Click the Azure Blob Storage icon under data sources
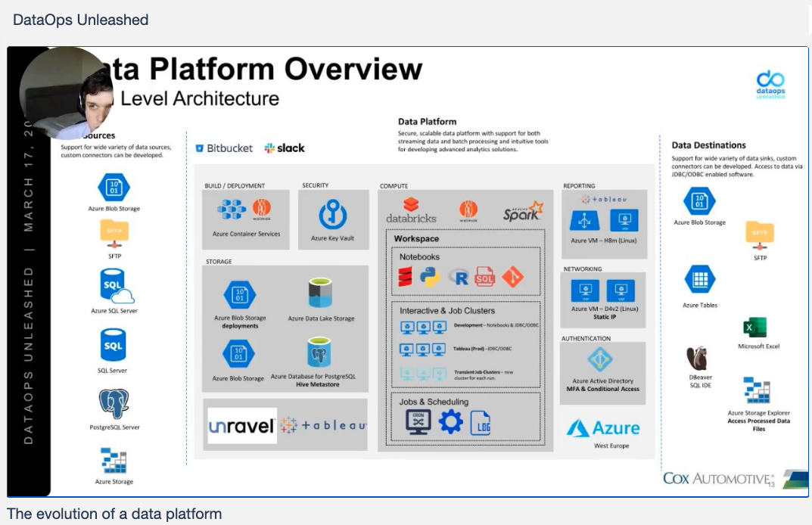 (114, 188)
